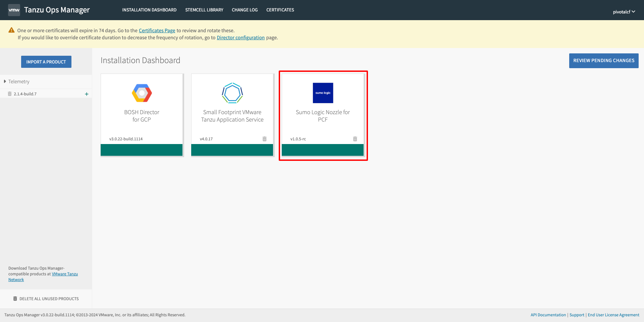Click the Import a Product button

(46, 62)
